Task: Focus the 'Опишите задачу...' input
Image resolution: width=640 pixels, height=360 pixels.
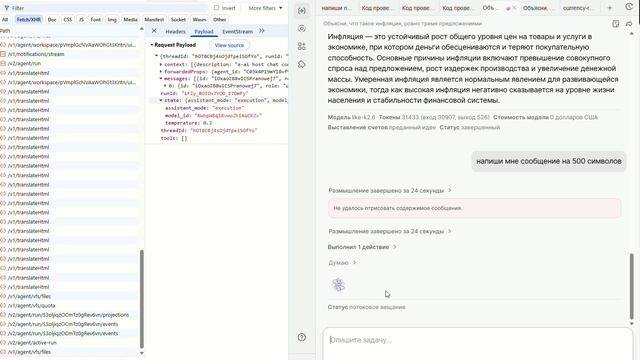Action: tap(477, 343)
